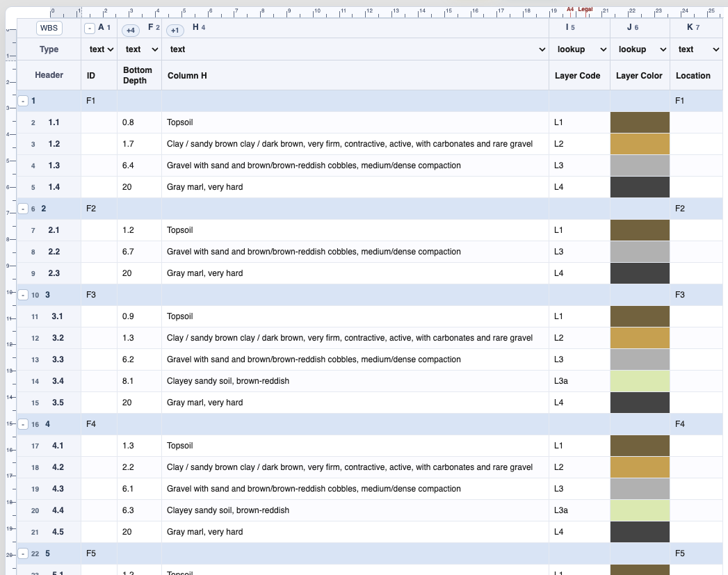The width and height of the screenshot is (728, 575).
Task: Click light green color swatch in row 3.4
Action: [x=640, y=381]
